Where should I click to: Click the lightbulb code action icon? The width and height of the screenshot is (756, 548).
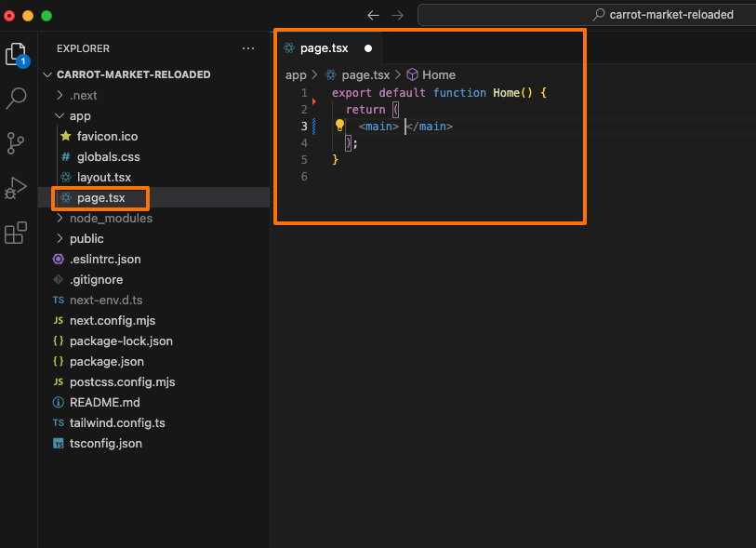tap(340, 126)
